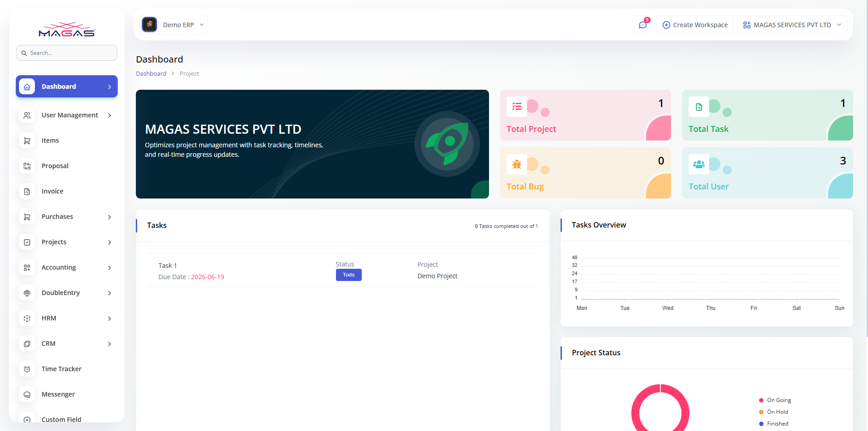
Task: Click the Total Bug icon
Action: pyautogui.click(x=517, y=165)
